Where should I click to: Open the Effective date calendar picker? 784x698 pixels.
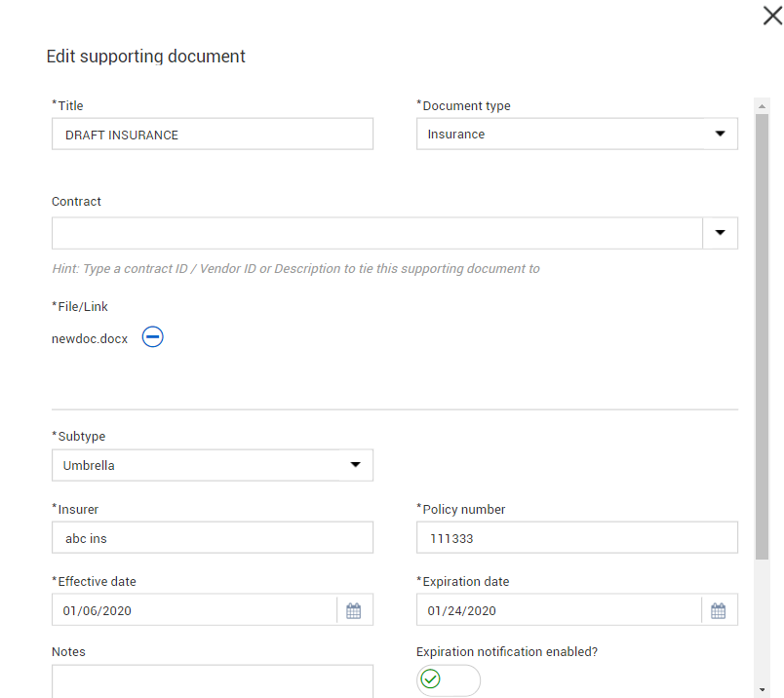354,611
